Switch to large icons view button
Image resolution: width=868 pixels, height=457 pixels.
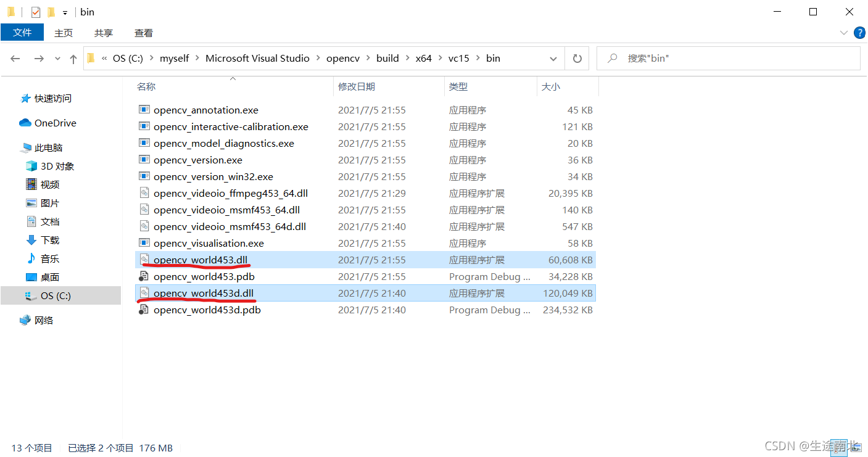pos(856,447)
